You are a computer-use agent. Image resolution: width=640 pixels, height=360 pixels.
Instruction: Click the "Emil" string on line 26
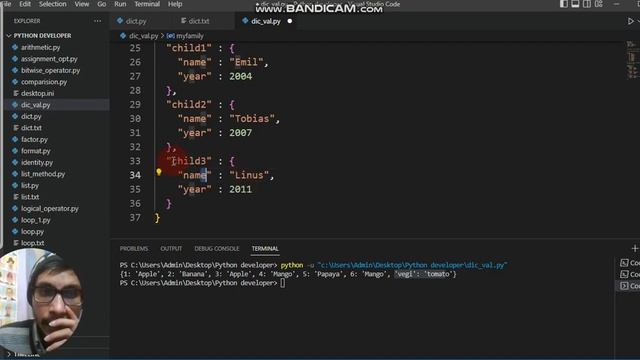tap(246, 62)
